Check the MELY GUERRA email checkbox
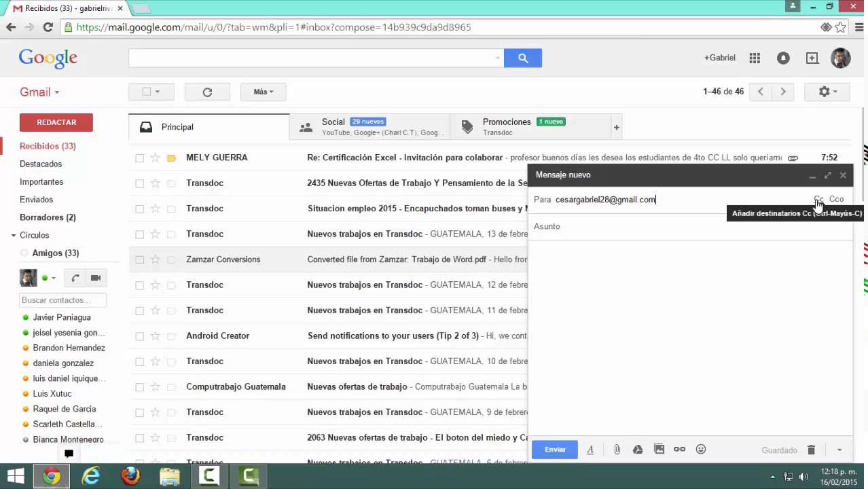This screenshot has height=489, width=868. pyautogui.click(x=139, y=158)
